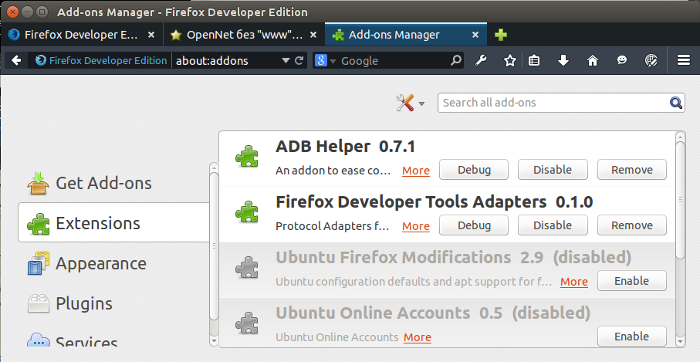
Task: Click the Developer Tools Adapters puzzle icon
Action: [246, 212]
